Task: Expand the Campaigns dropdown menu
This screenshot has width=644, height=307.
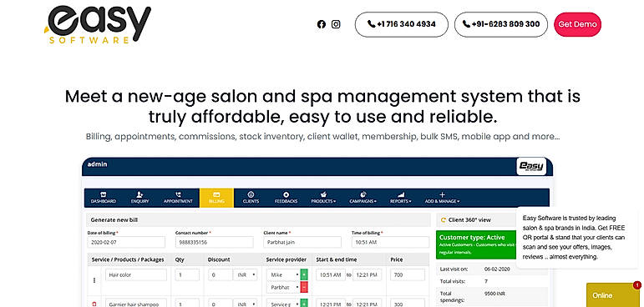Action: pyautogui.click(x=363, y=198)
